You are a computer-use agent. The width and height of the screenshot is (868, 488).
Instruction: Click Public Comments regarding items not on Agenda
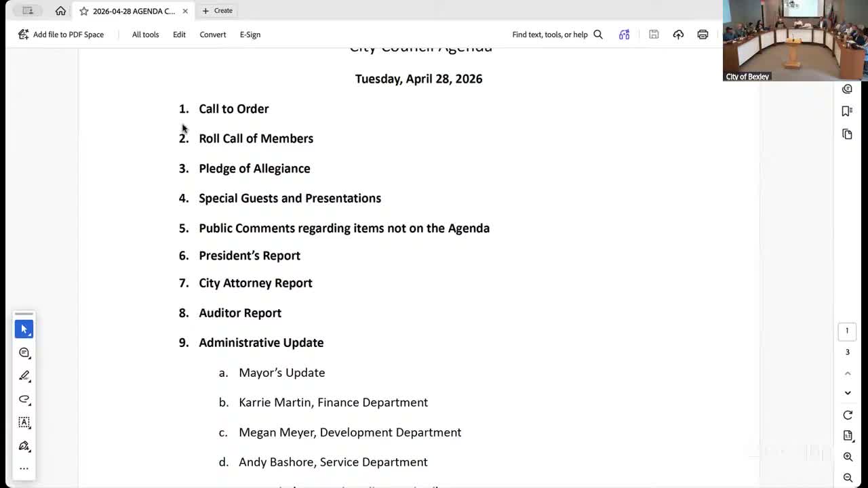(x=344, y=228)
